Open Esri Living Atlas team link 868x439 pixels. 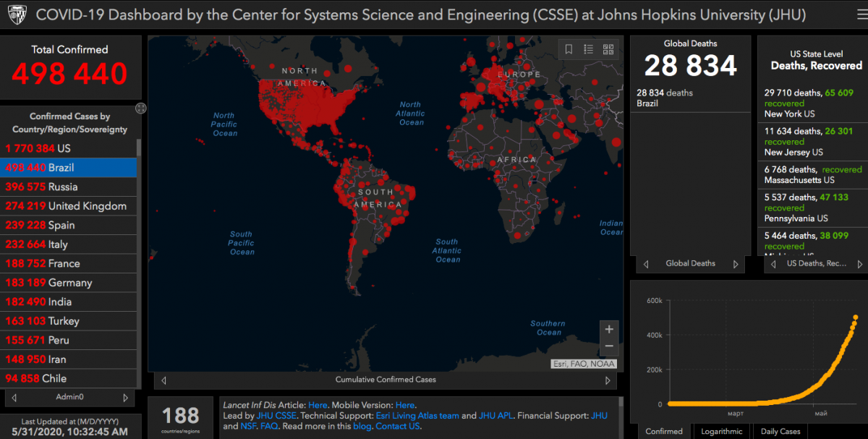(x=417, y=416)
